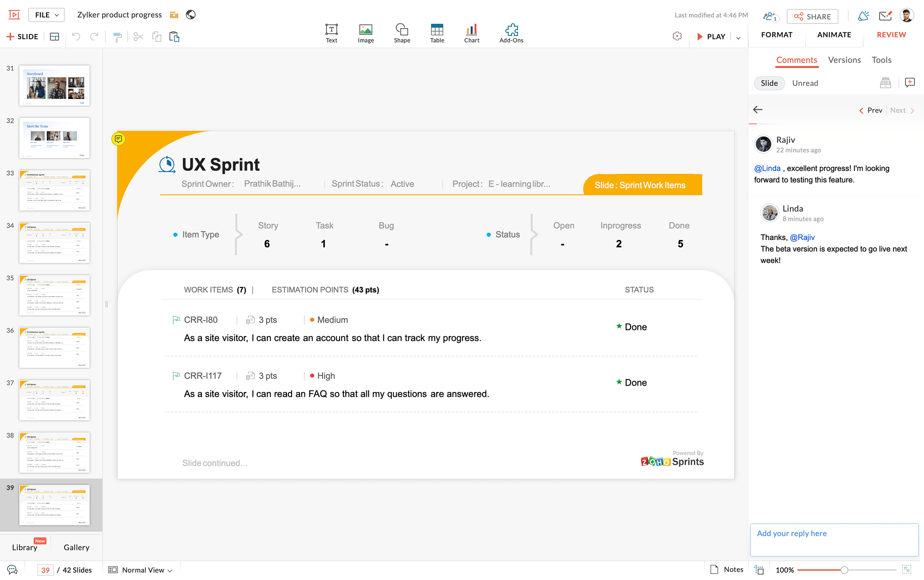Viewport: 924px width, 580px height.
Task: Click the redo arrow
Action: click(x=94, y=36)
